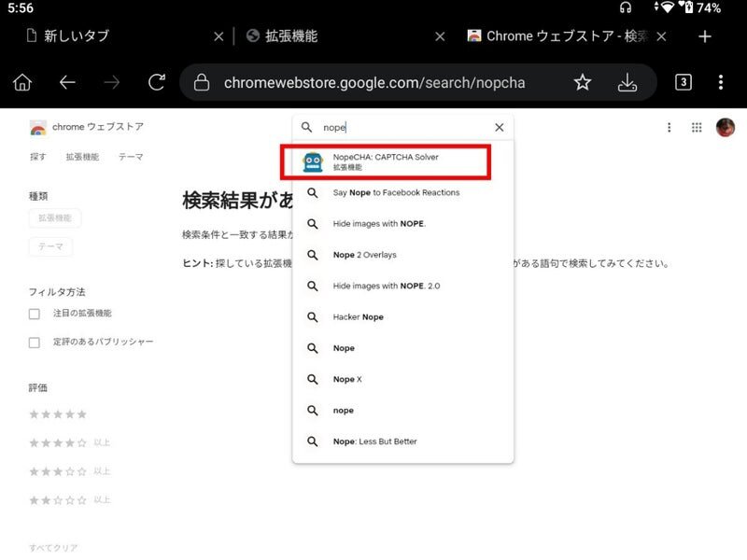This screenshot has width=747, height=560.
Task: Select Say Nope to Facebook Reactions suggestion
Action: (402, 192)
